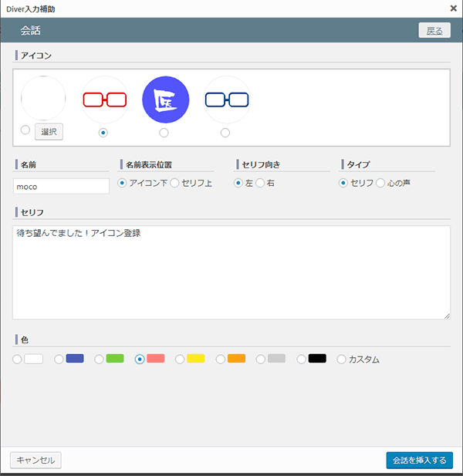Image resolution: width=463 pixels, height=476 pixels.
Task: Click the empty blank avatar circle
Action: pos(43,100)
